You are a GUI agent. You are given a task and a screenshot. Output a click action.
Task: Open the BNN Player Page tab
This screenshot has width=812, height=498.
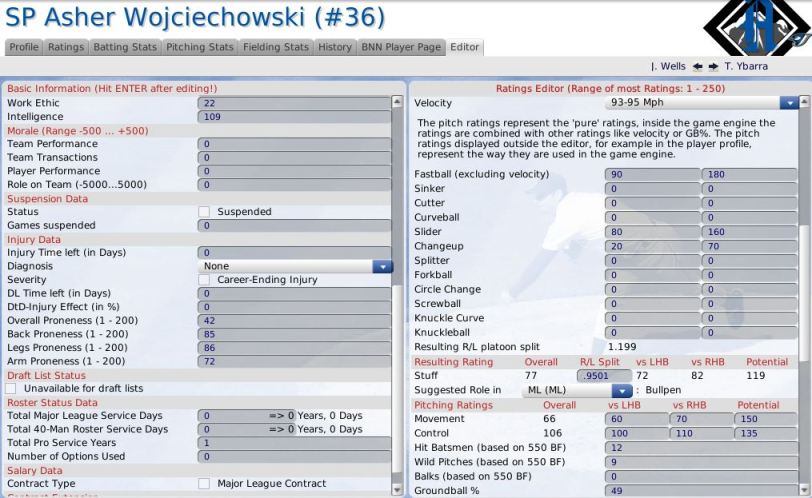pyautogui.click(x=401, y=47)
